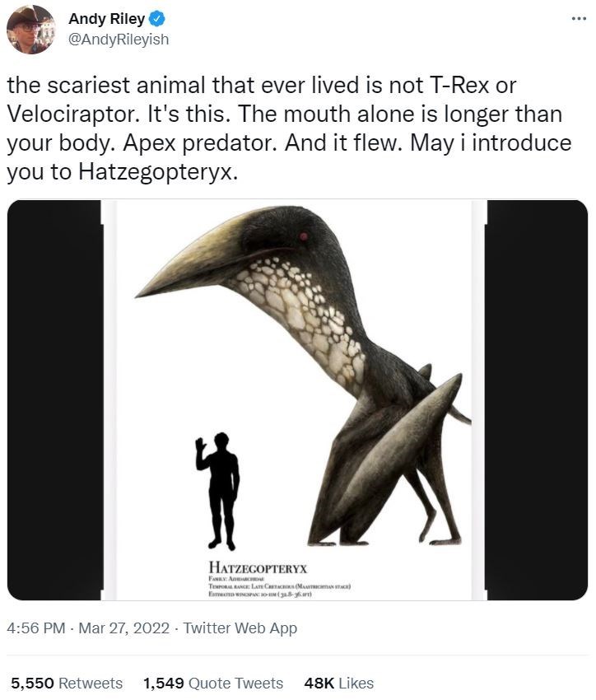This screenshot has height=700, width=596.
Task: Click the 4:56 PM timestamp
Action: [35, 628]
